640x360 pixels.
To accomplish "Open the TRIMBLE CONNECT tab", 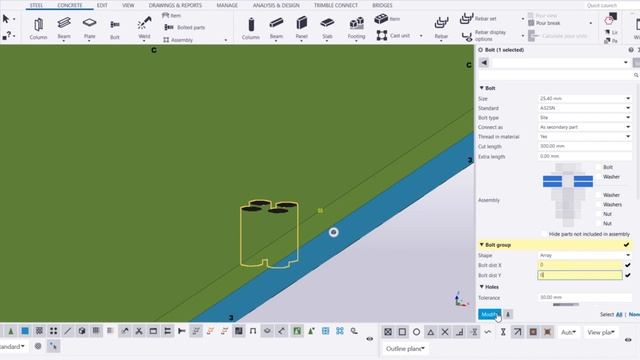I will pos(336,5).
